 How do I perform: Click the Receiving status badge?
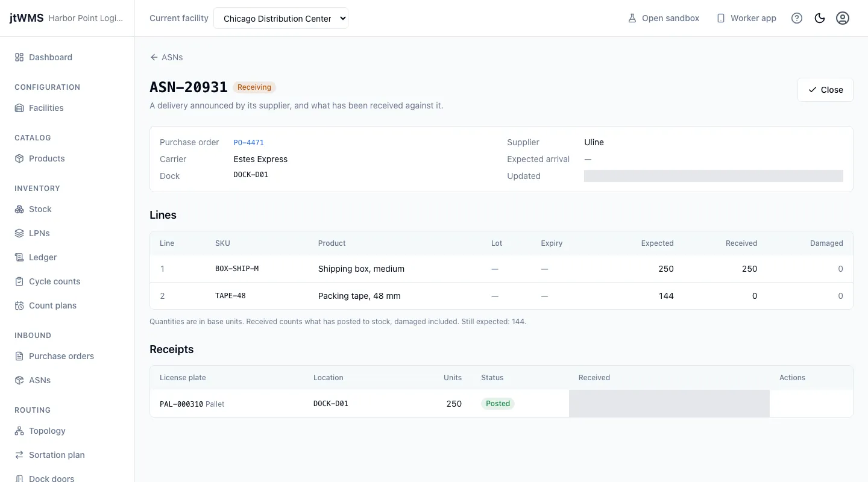click(x=254, y=87)
